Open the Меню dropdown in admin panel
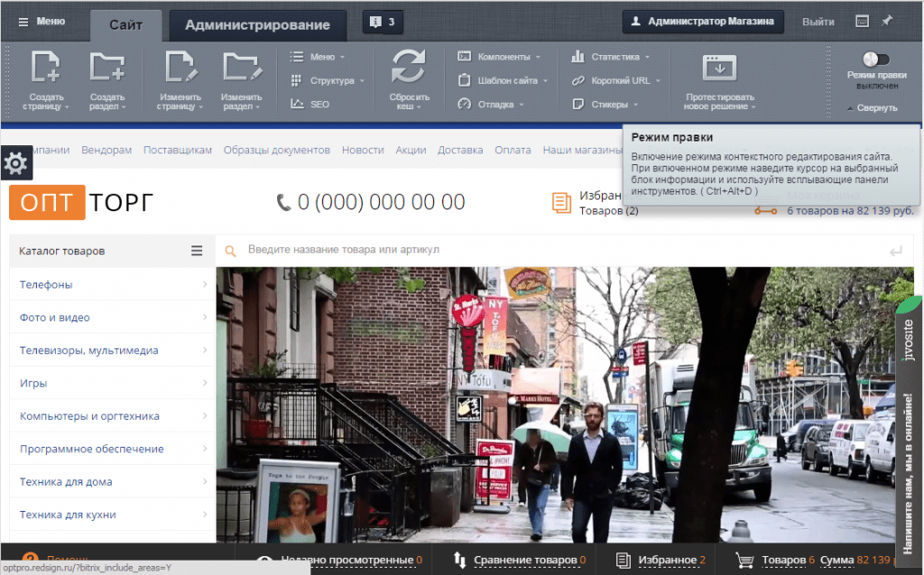This screenshot has height=575, width=924. (x=317, y=57)
